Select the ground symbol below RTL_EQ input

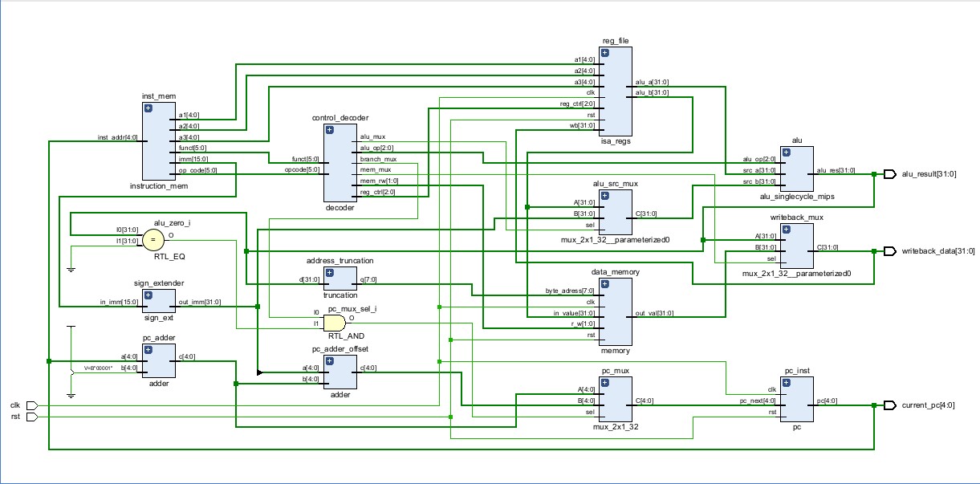click(x=71, y=269)
